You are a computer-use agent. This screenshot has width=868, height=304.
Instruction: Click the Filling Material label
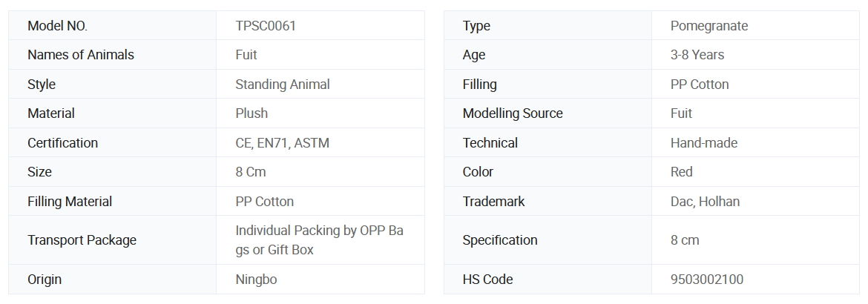pos(70,202)
